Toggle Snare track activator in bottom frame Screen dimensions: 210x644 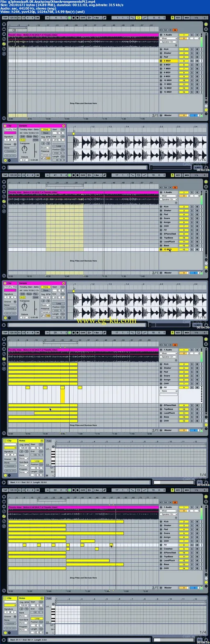tap(184, 533)
